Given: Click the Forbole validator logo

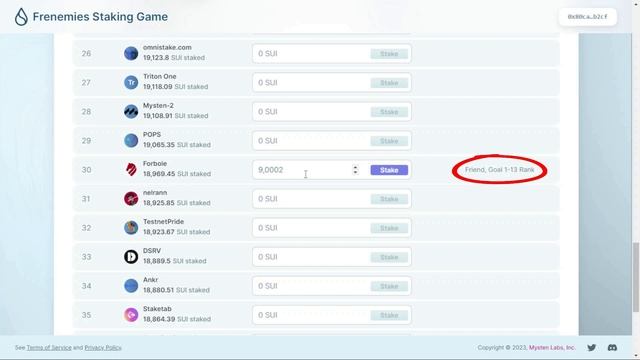Looking at the screenshot, I should tap(131, 169).
